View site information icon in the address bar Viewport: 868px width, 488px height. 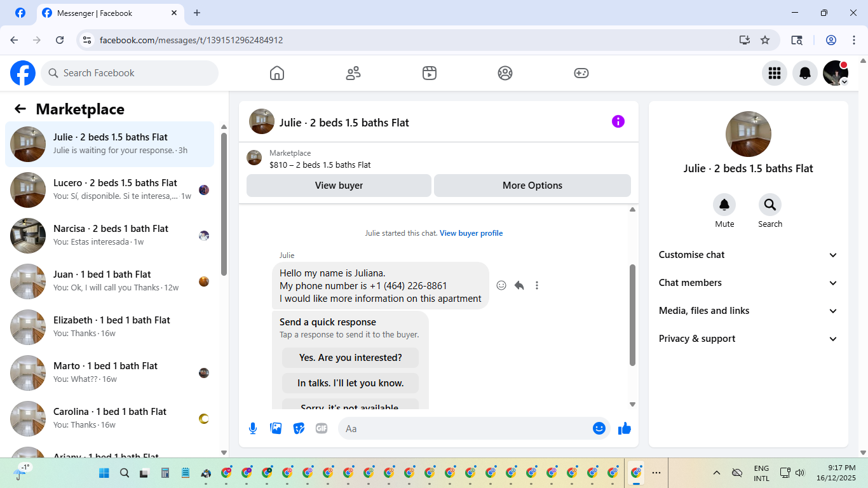pos(88,40)
